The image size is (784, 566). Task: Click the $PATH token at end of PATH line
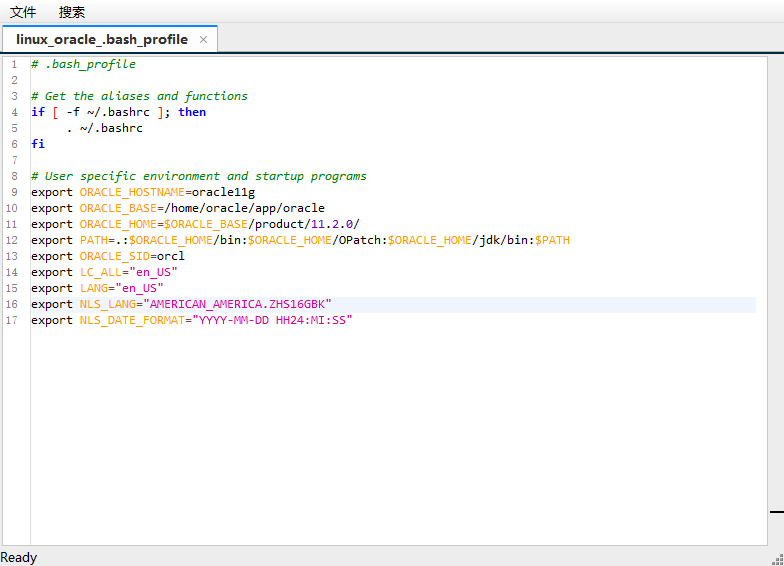click(552, 240)
